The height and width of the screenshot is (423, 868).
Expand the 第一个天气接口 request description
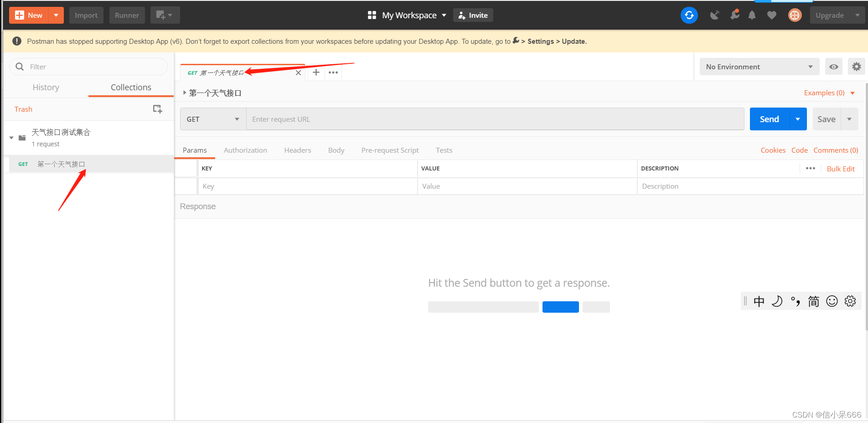(x=185, y=93)
